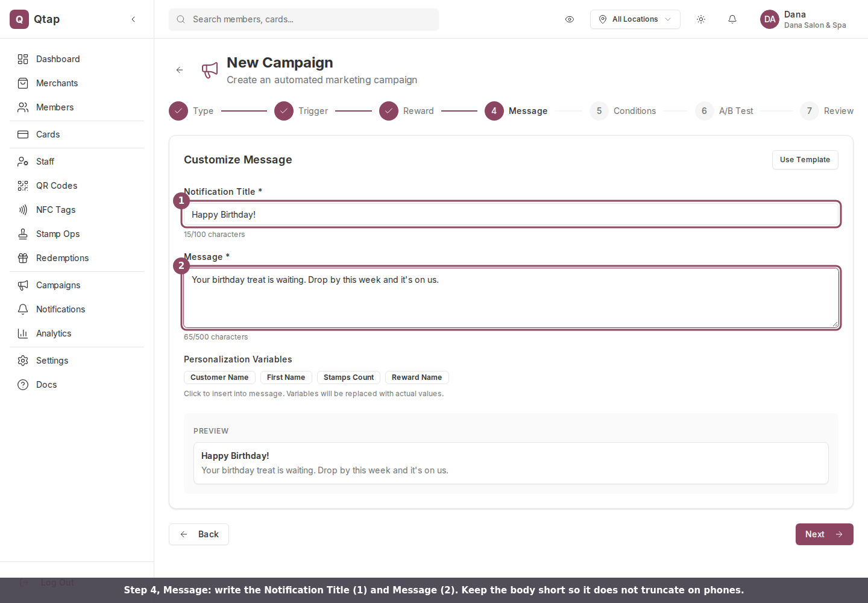Click the Personalization Variables heading
The width and height of the screenshot is (868, 603).
[x=238, y=359]
